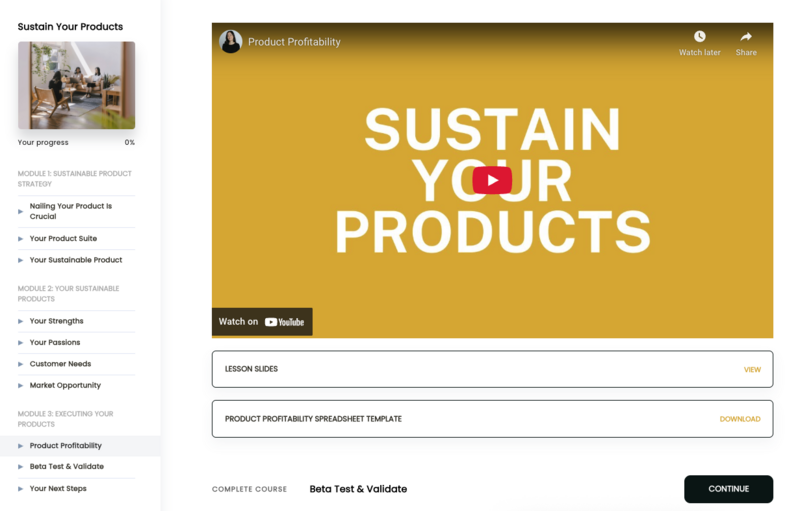This screenshot has height=511, width=800.
Task: Click the Complete Course label
Action: pos(249,489)
